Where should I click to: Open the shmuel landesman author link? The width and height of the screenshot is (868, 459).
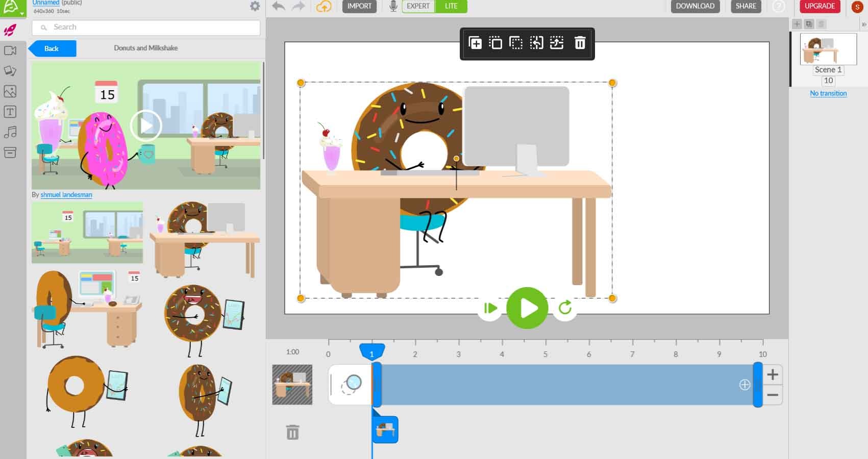[x=66, y=195]
